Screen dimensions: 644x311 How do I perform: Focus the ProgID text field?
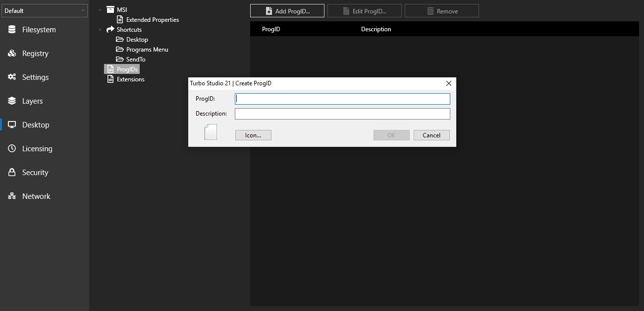[342, 99]
